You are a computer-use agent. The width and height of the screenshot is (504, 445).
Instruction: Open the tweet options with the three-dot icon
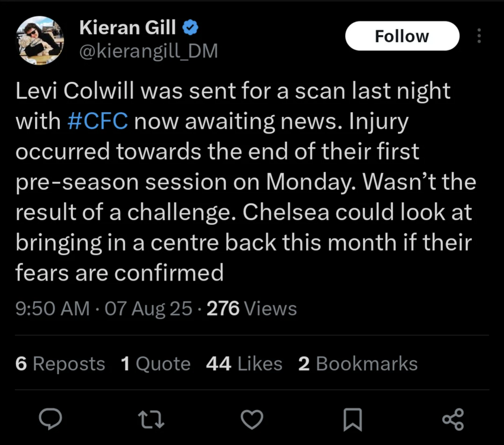click(479, 36)
